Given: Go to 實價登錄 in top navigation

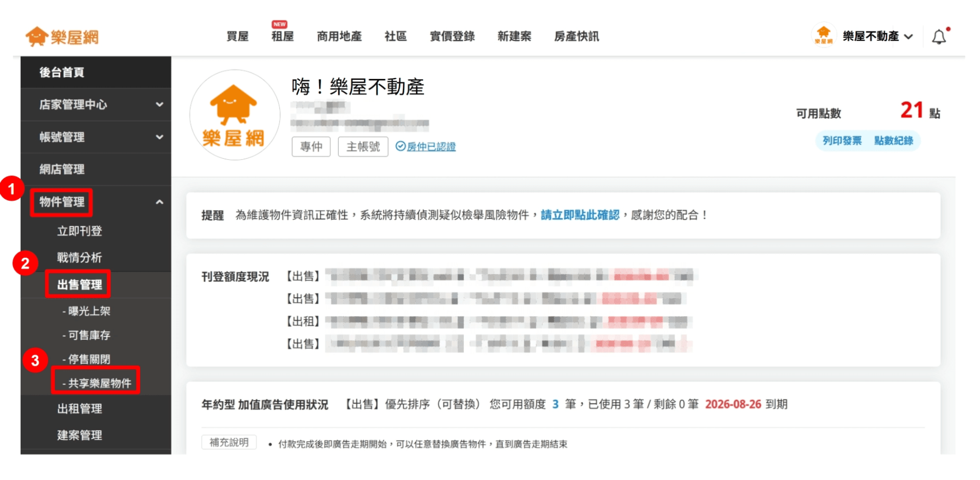Looking at the screenshot, I should [x=452, y=36].
